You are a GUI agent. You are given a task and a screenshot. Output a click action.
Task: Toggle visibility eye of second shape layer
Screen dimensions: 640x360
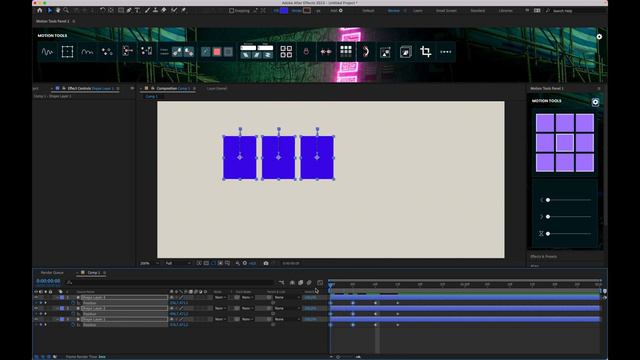[x=36, y=309]
